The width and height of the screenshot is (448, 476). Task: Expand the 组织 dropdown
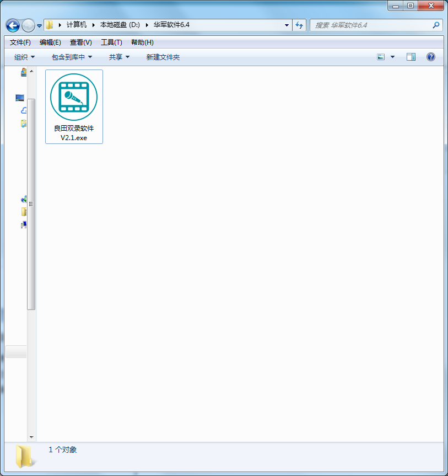24,57
